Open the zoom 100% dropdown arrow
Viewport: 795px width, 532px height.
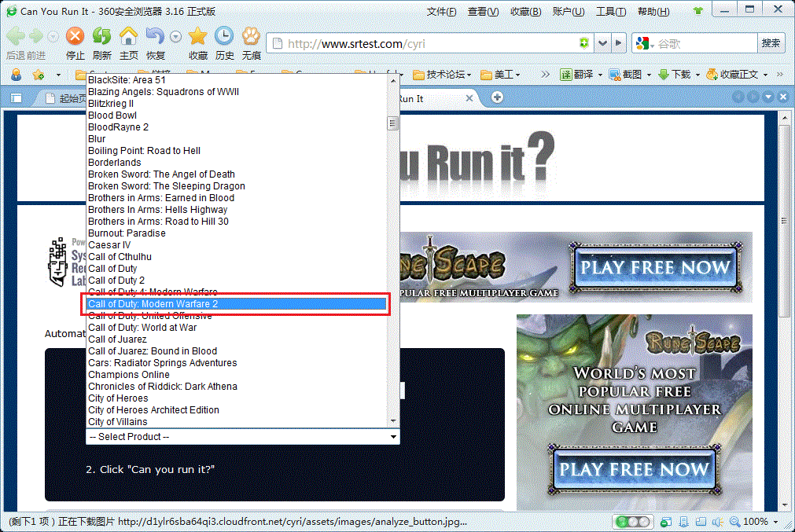[775, 521]
